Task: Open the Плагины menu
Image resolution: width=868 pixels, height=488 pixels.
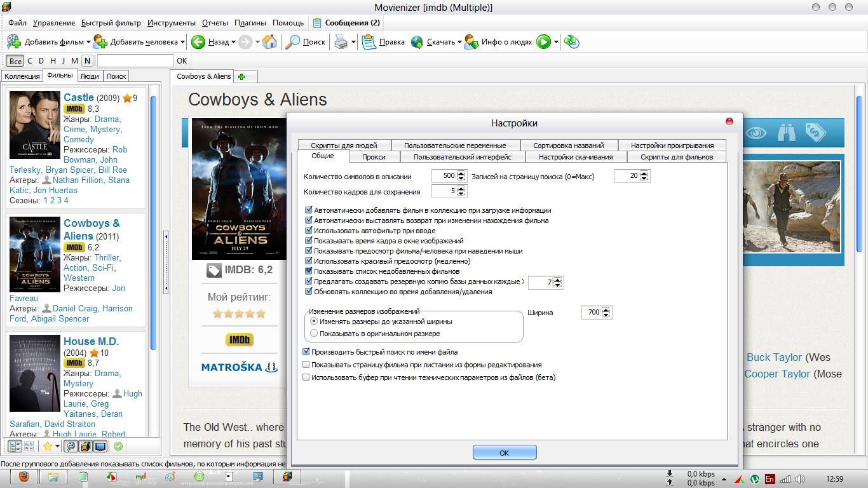Action: pos(250,23)
